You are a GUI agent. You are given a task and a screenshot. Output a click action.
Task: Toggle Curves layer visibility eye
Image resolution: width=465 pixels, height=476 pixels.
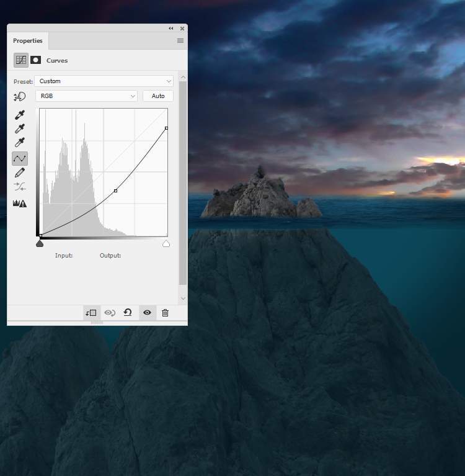[147, 313]
